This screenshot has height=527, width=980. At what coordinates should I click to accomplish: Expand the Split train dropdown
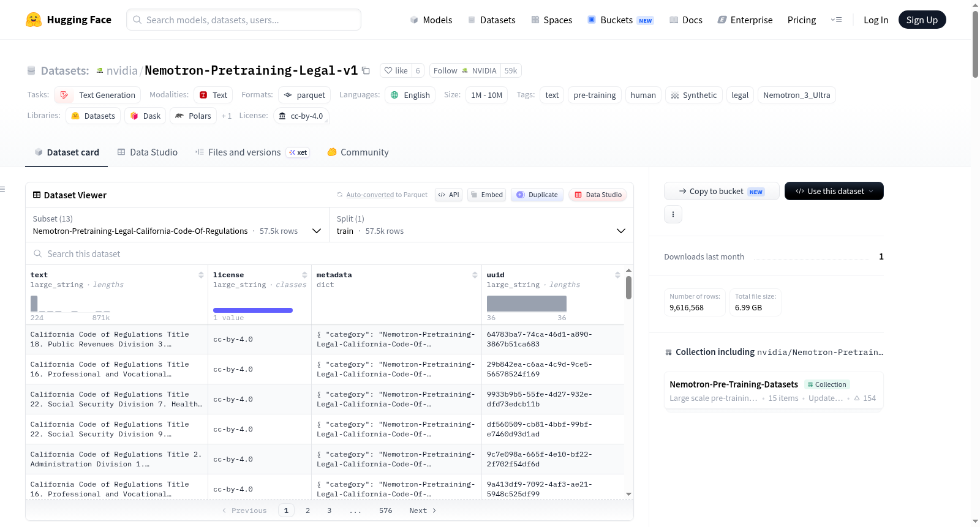pyautogui.click(x=481, y=225)
